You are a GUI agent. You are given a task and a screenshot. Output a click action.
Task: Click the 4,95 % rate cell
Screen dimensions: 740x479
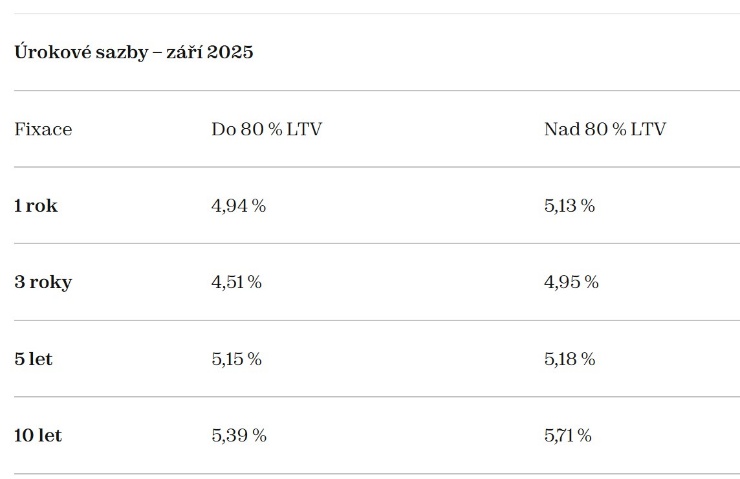click(572, 282)
